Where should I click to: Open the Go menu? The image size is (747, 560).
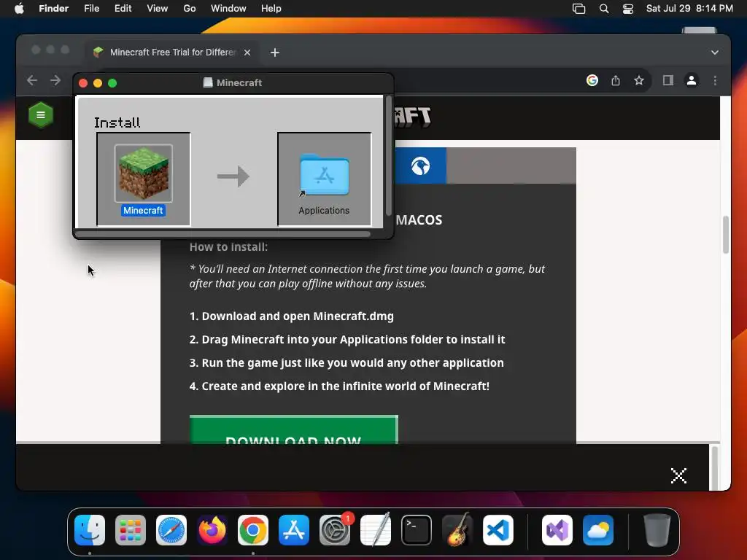pos(190,9)
